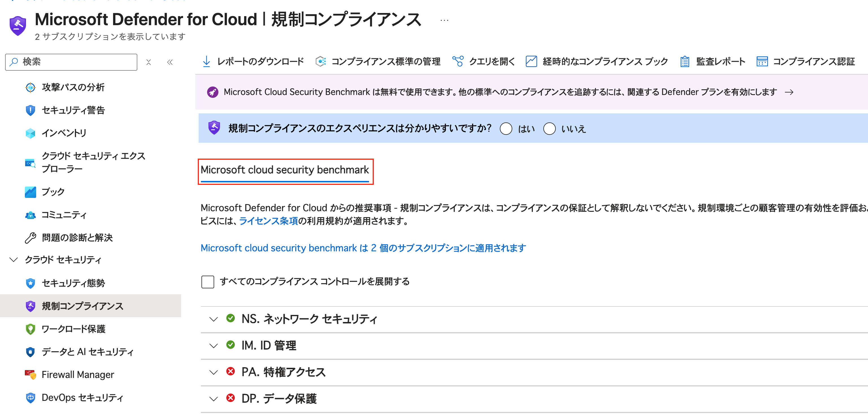Screen dimensions: 868x415
Task: Click the コンプライアンス標準の管理 gear icon
Action: click(320, 61)
